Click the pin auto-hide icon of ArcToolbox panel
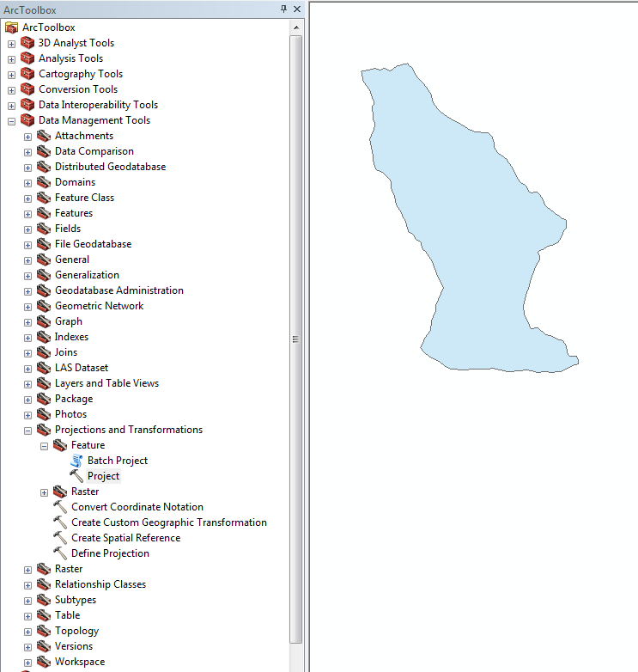638x672 pixels. (283, 9)
